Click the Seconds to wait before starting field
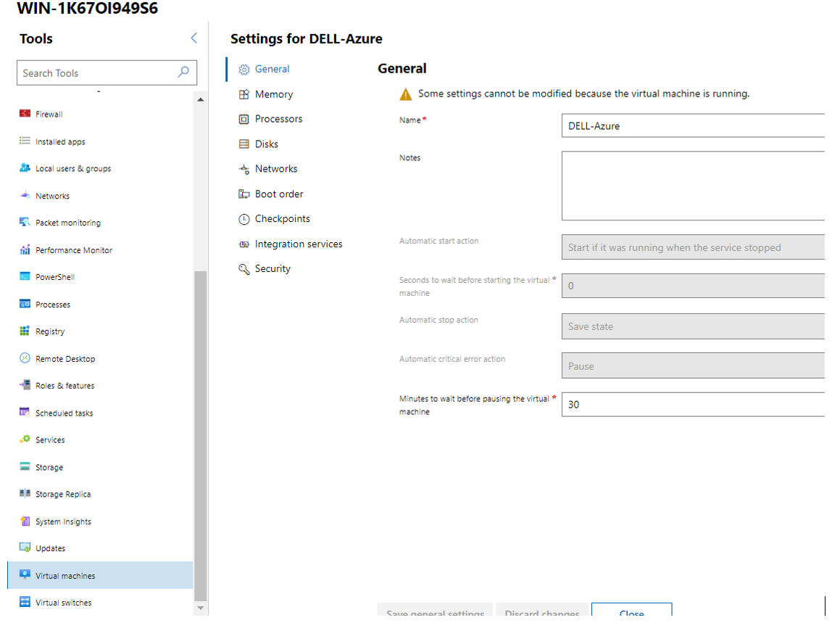Screen dimensions: 840x628 [x=693, y=286]
